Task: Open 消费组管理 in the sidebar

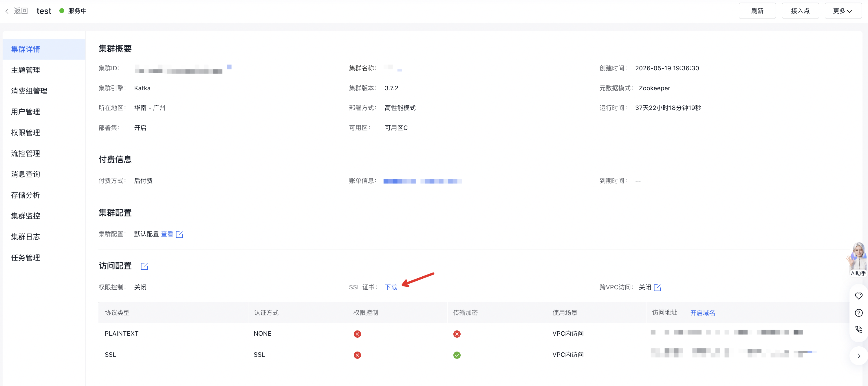Action: point(29,91)
